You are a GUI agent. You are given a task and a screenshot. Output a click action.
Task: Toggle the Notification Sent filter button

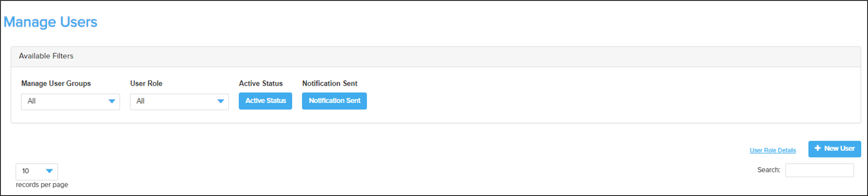pos(334,101)
